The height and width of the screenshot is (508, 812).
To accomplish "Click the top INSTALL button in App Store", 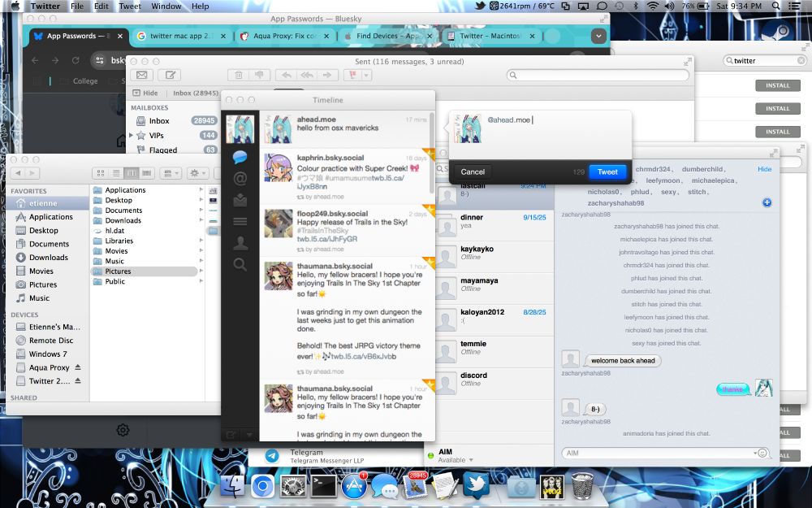I will (x=778, y=85).
